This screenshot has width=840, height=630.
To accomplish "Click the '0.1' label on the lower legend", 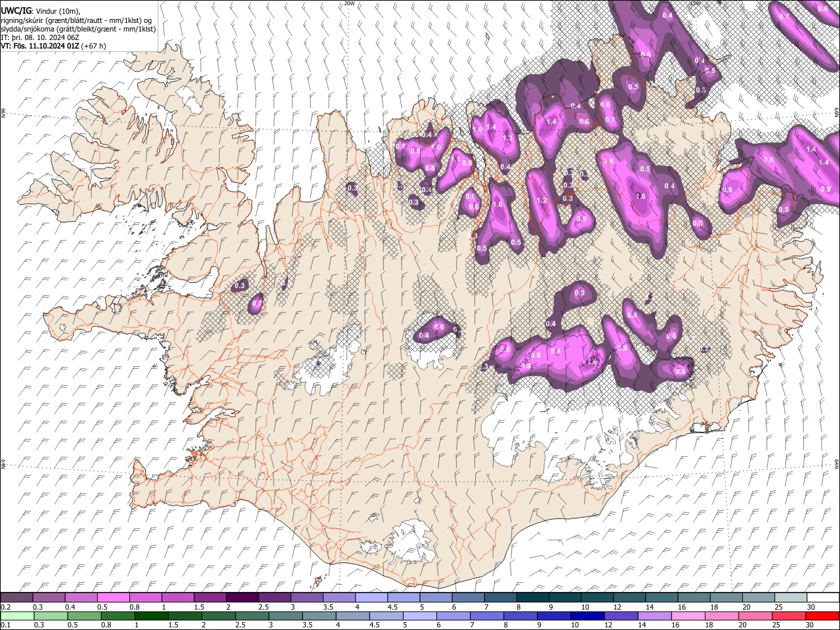I will 5,625.
